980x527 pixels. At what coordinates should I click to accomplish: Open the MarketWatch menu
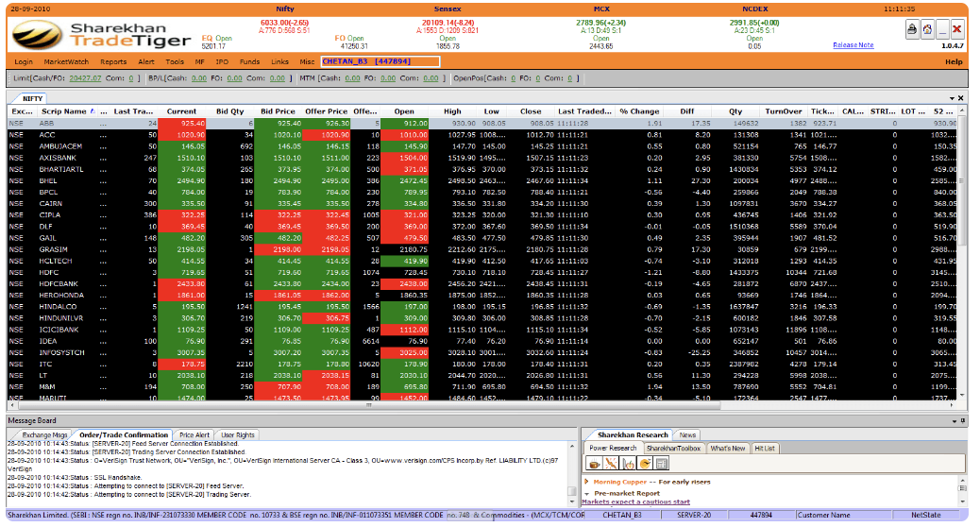click(x=66, y=61)
